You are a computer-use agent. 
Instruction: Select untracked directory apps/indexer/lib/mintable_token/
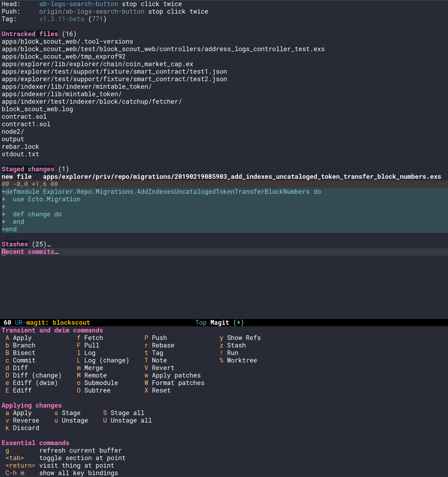point(62,94)
